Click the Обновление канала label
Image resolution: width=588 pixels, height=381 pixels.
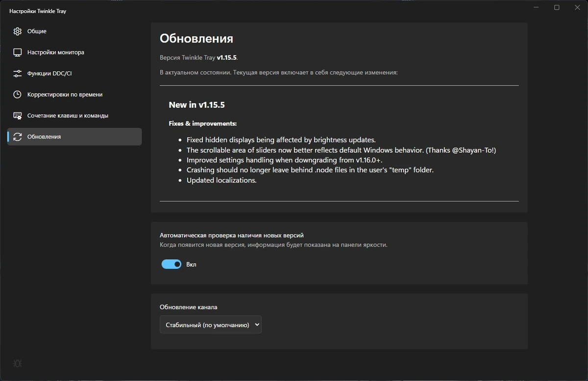[x=189, y=307]
